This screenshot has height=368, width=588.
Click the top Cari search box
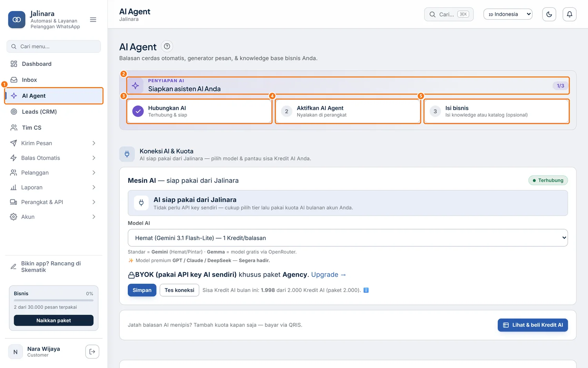[449, 15]
